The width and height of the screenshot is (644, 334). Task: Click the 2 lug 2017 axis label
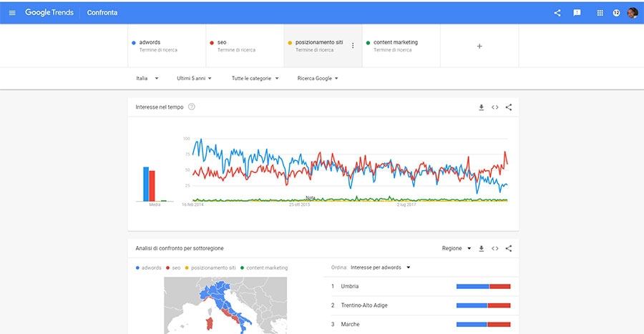click(406, 205)
